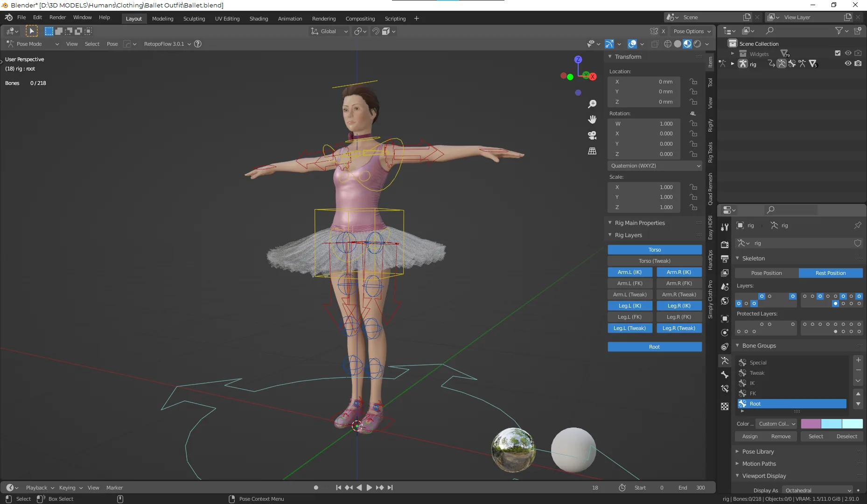The height and width of the screenshot is (504, 867).
Task: Click new collection icon in outliner
Action: [x=858, y=31]
